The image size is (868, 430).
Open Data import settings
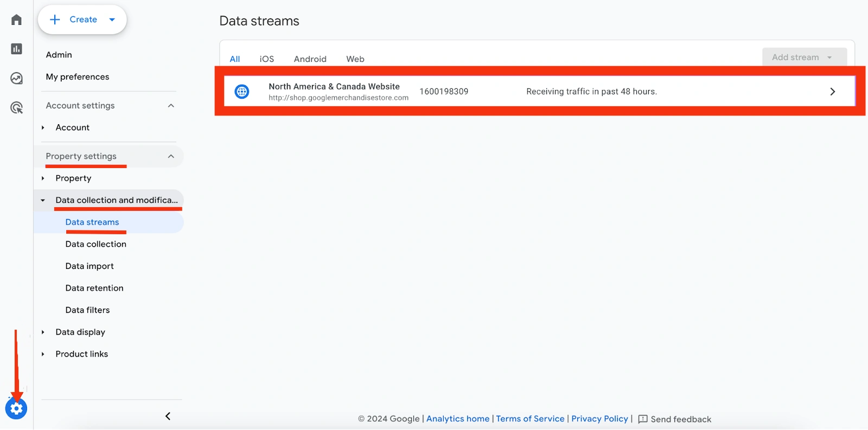[x=90, y=266]
